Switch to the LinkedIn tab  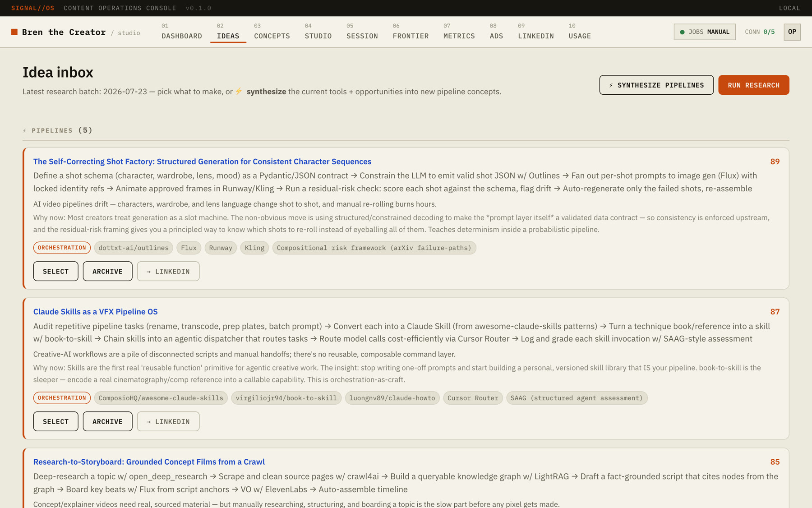(535, 32)
